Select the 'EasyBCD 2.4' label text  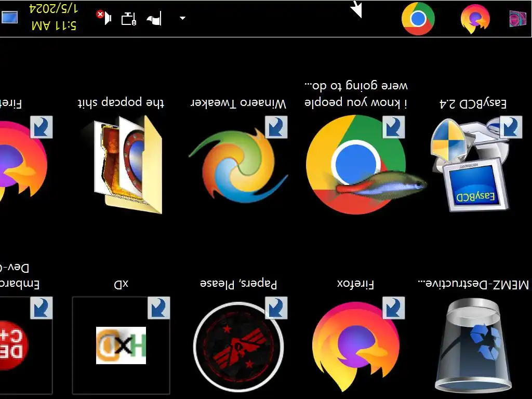473,103
